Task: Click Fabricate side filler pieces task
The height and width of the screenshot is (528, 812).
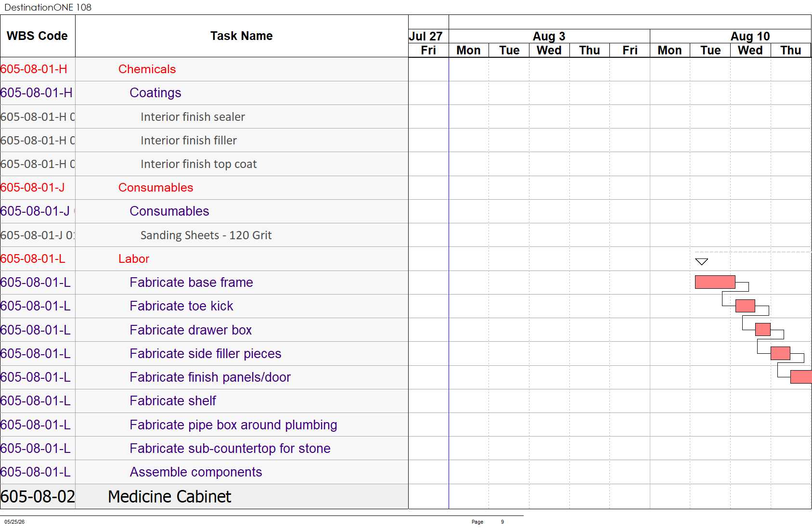Action: 206,354
